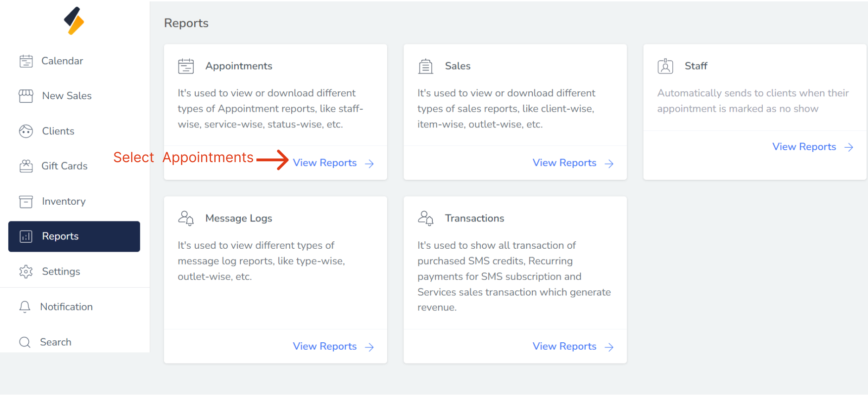The image size is (868, 396).
Task: Click the Notification bell icon
Action: pyautogui.click(x=25, y=307)
